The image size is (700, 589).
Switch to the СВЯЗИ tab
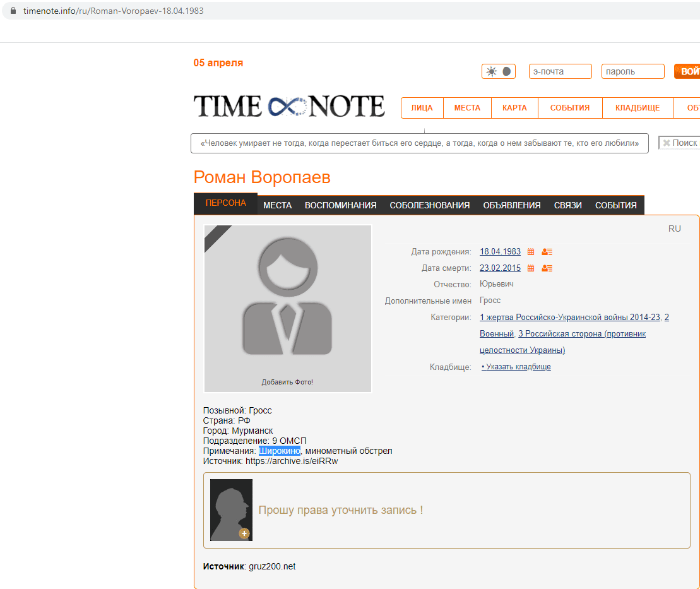tap(568, 205)
